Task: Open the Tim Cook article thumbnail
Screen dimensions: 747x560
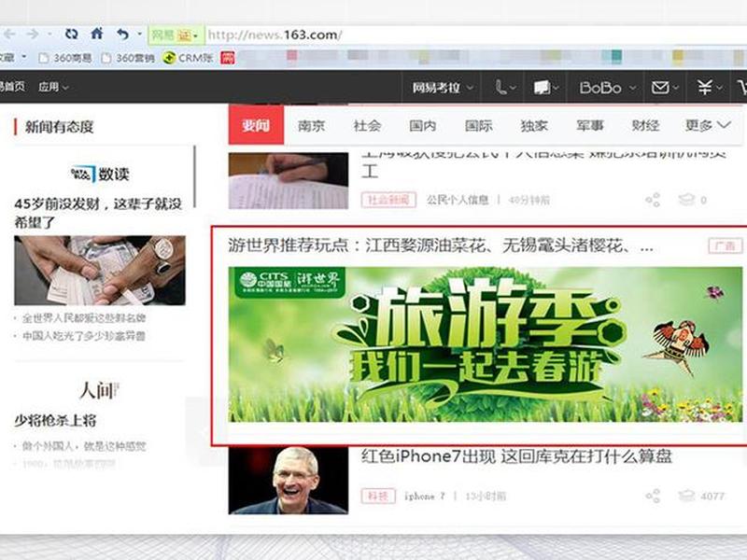Action: pyautogui.click(x=289, y=481)
